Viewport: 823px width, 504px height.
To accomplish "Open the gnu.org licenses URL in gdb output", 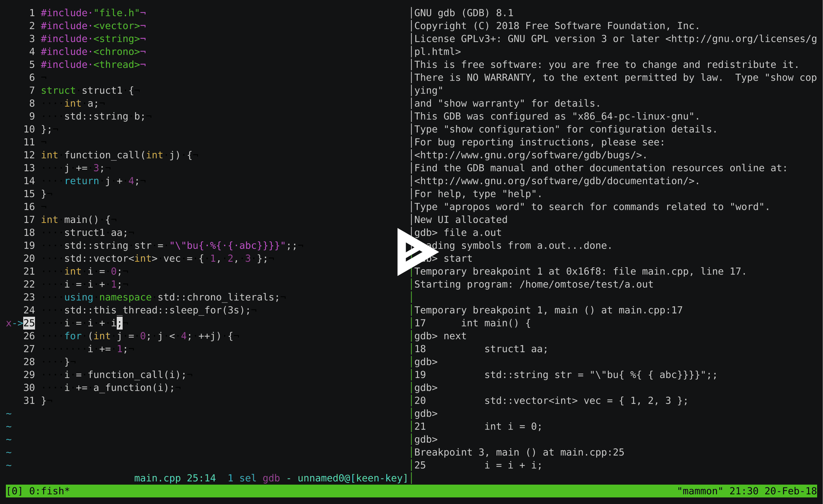I will coord(741,39).
